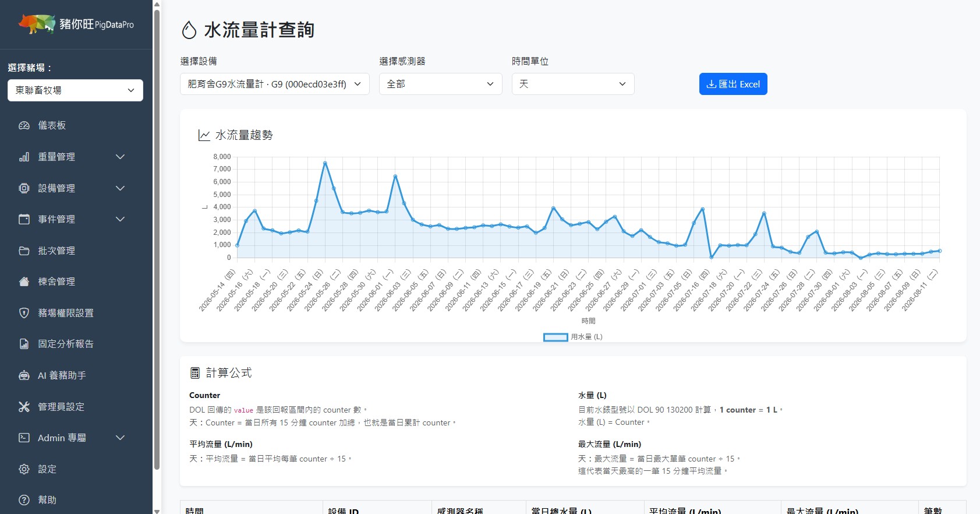Screen dimensions: 980x514
Task: Open the 選擇感測器 dropdown showing 全部
Action: coord(440,84)
